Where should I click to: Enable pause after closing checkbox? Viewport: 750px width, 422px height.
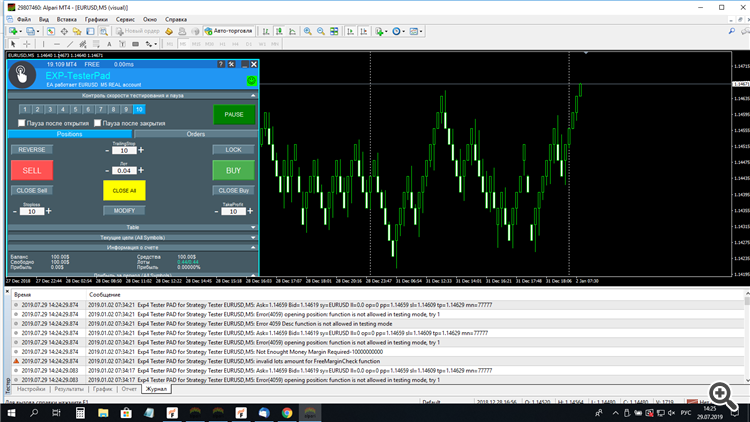pyautogui.click(x=99, y=122)
